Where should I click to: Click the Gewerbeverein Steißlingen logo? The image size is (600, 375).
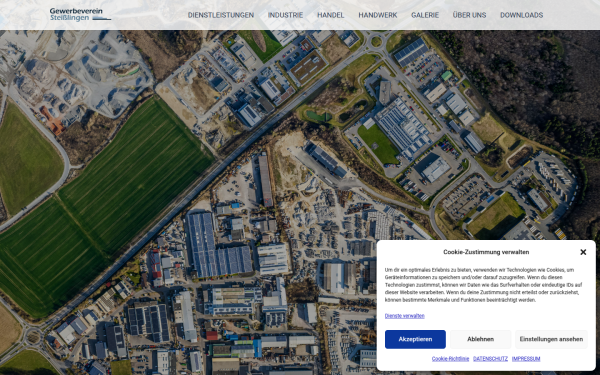[x=80, y=15]
